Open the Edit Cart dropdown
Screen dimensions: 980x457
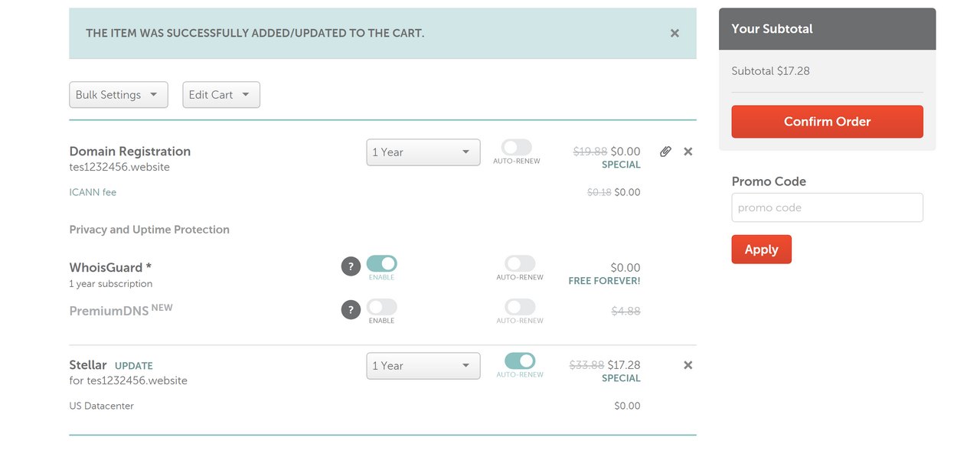click(x=220, y=95)
